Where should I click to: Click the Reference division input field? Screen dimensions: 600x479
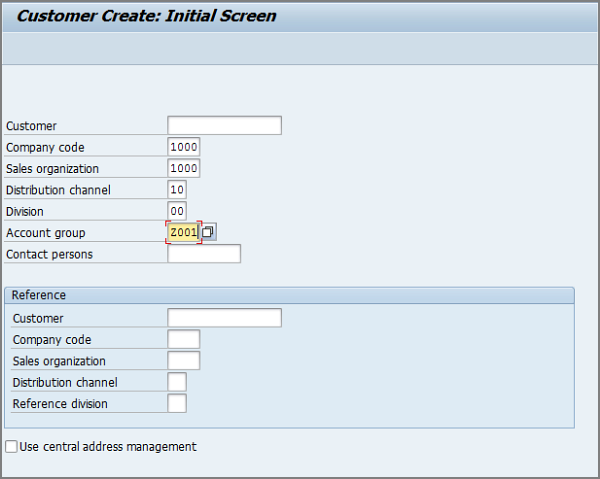(177, 404)
